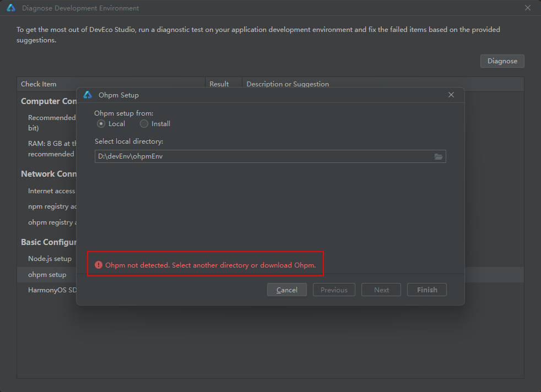Viewport: 541px width, 392px height.
Task: Click the Basic Configuration section heading
Action: [48, 242]
